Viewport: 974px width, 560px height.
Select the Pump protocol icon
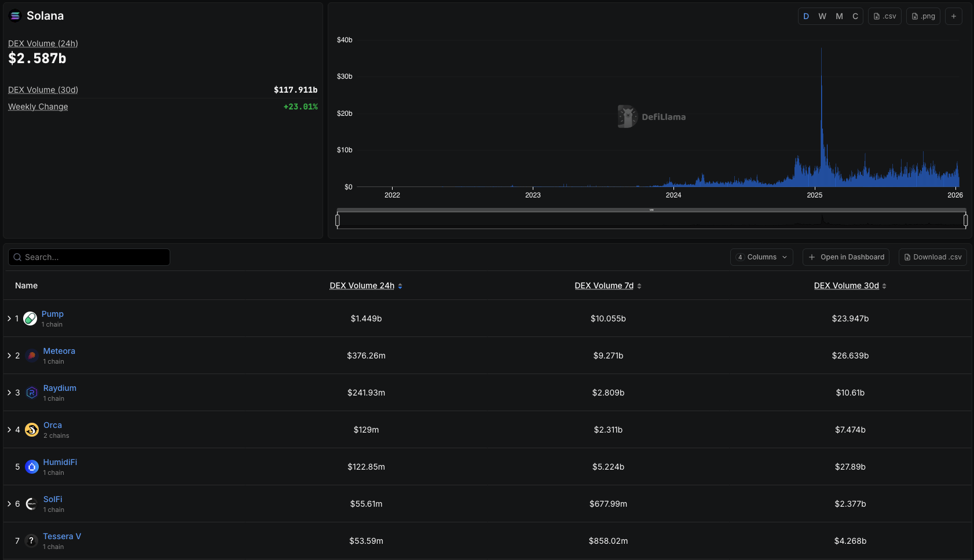coord(30,318)
